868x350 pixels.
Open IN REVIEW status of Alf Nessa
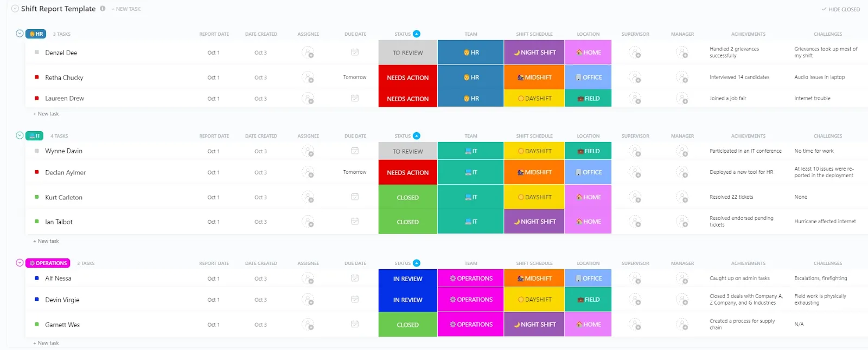tap(408, 278)
